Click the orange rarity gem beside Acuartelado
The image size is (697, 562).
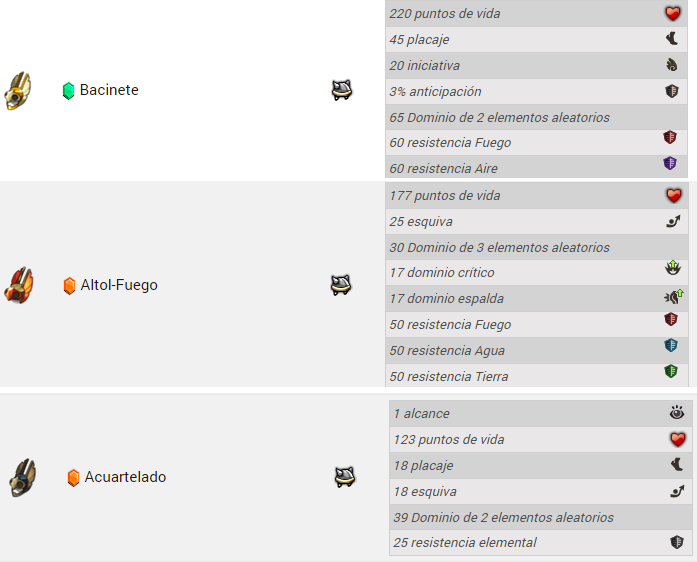(73, 478)
